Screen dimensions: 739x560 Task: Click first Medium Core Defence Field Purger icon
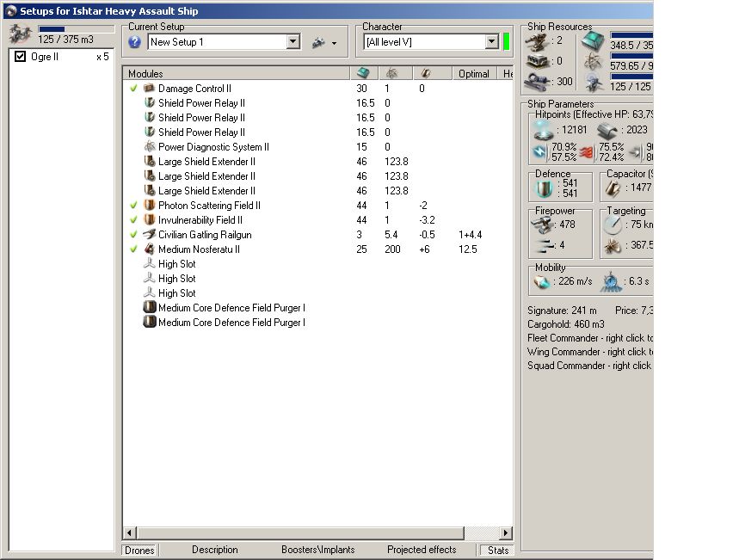150,307
